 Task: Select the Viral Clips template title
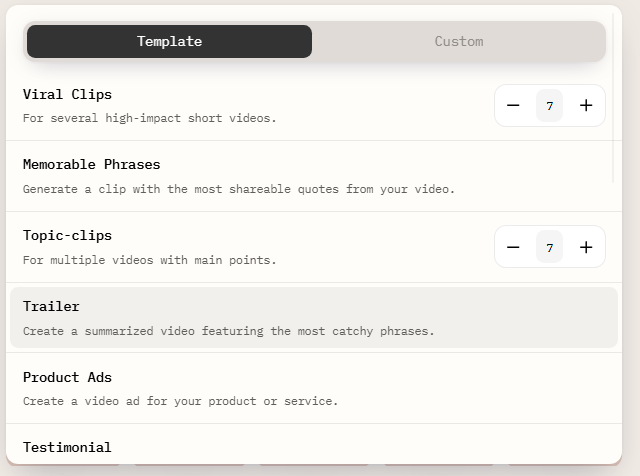tap(67, 94)
